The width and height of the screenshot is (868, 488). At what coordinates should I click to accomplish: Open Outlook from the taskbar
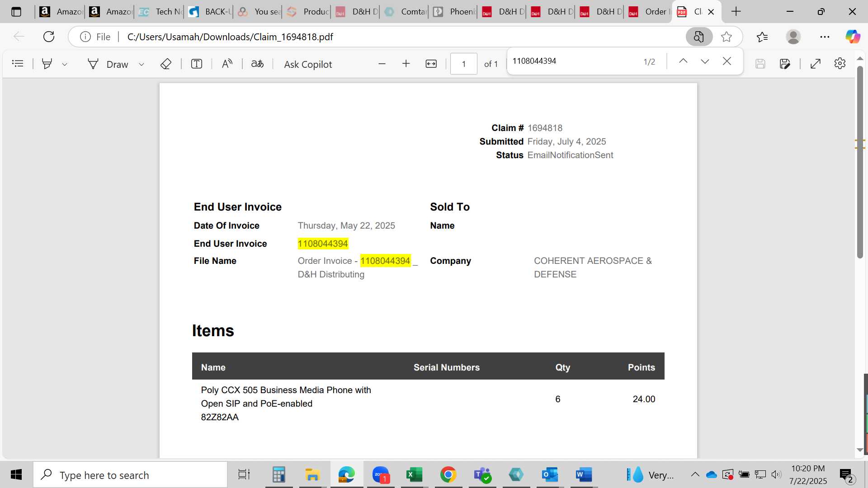(550, 475)
